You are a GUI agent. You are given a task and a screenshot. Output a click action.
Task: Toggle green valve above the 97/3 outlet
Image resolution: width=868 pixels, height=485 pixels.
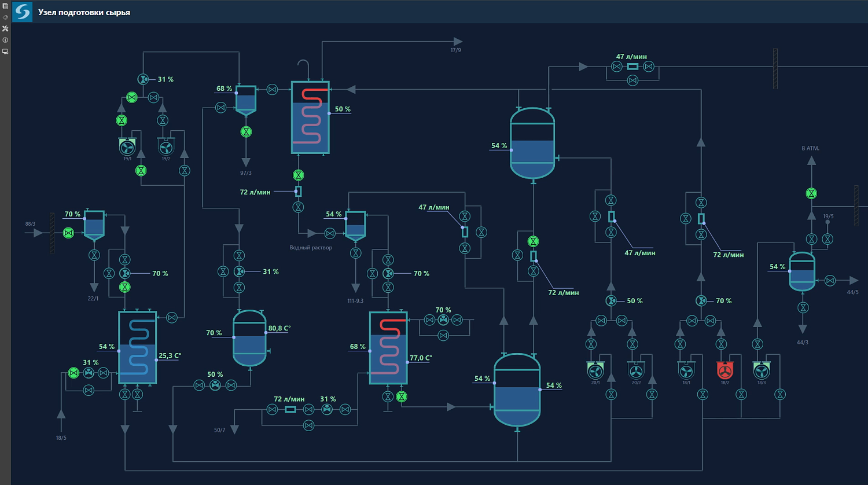246,132
